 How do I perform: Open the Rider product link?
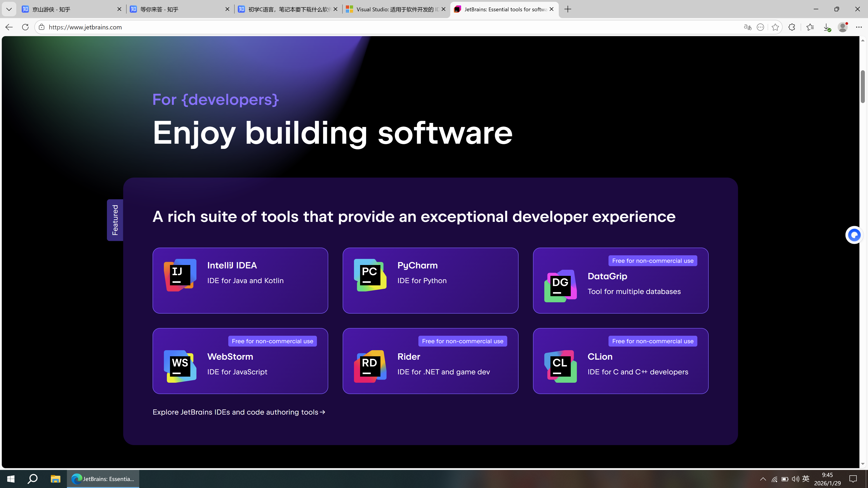click(430, 361)
